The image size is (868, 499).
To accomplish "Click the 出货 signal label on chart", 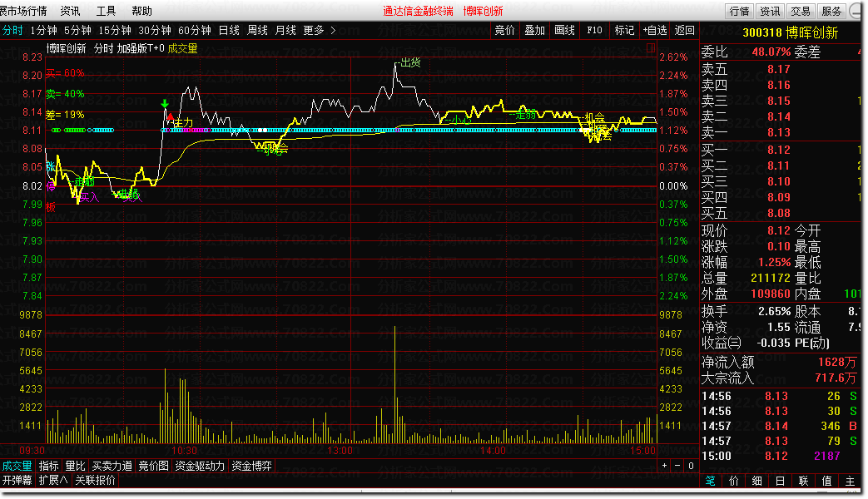I will (x=410, y=62).
